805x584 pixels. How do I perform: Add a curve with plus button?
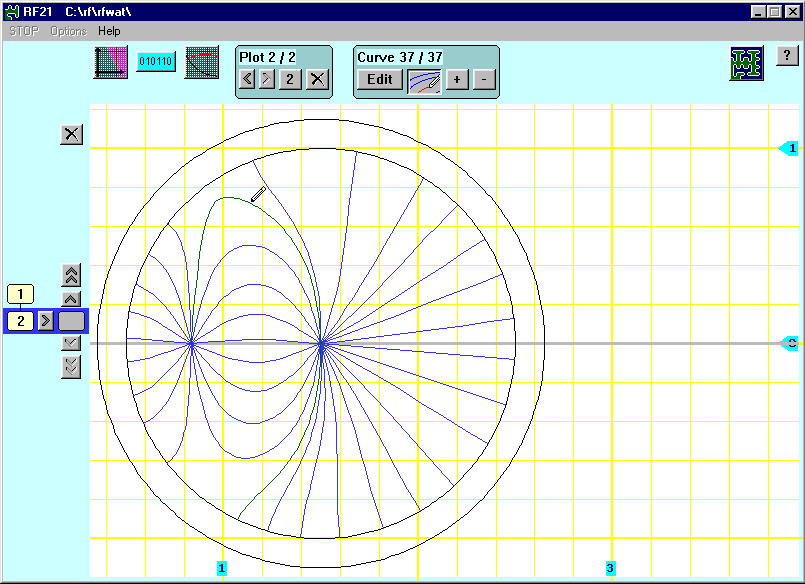coord(457,79)
